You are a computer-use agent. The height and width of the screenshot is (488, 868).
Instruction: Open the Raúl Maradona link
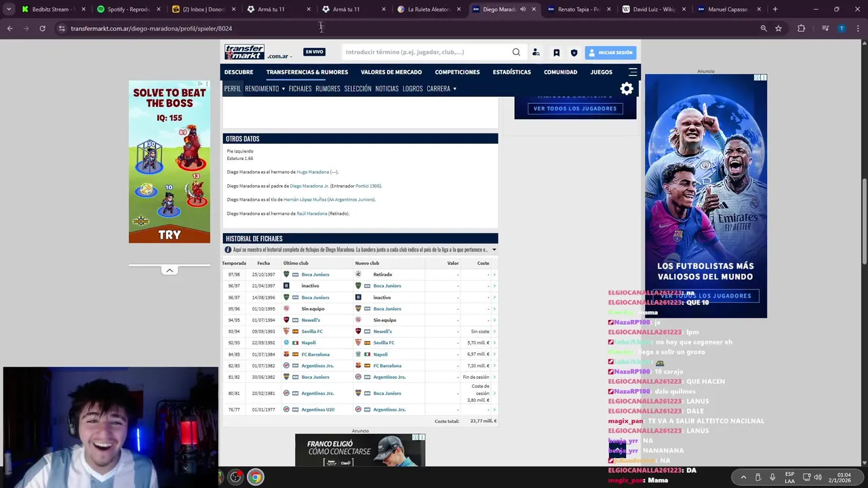312,213
